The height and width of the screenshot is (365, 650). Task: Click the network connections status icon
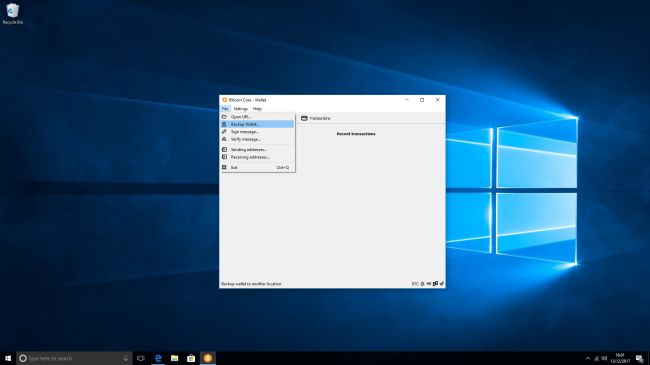(x=435, y=284)
